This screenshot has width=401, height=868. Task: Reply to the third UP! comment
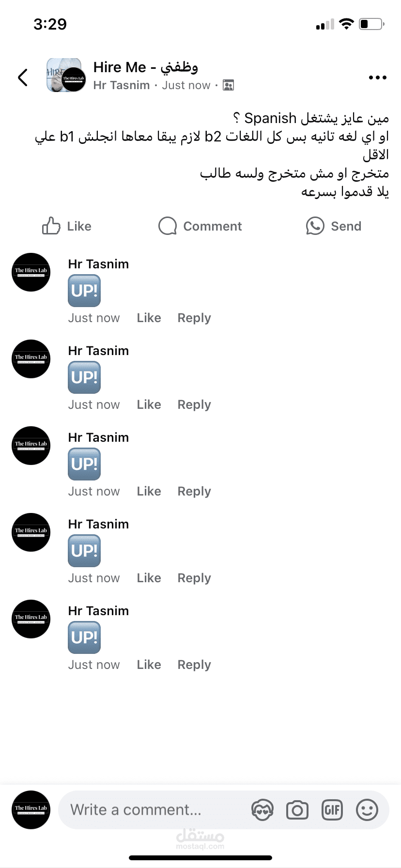coord(194,492)
